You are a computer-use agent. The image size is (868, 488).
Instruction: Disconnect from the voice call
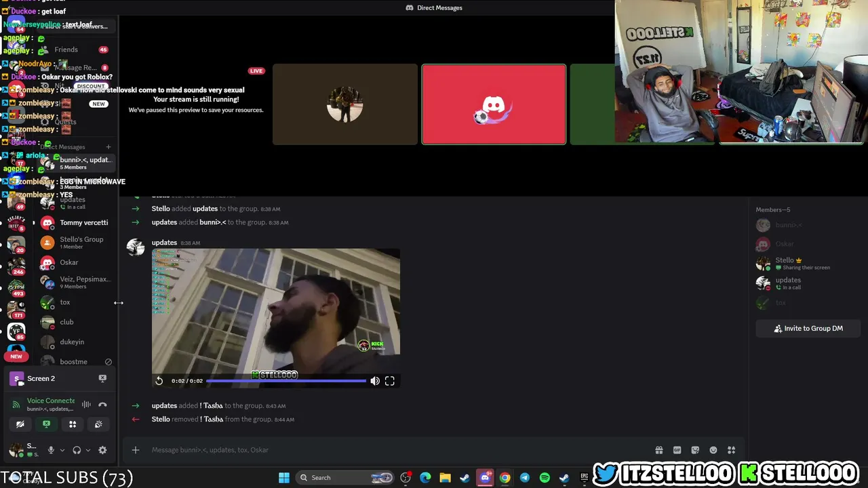(102, 405)
